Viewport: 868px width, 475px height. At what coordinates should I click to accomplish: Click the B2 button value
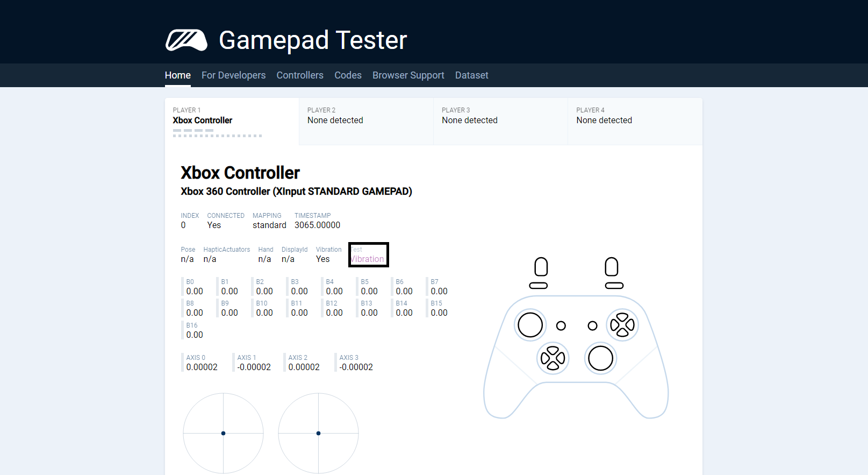[264, 292]
